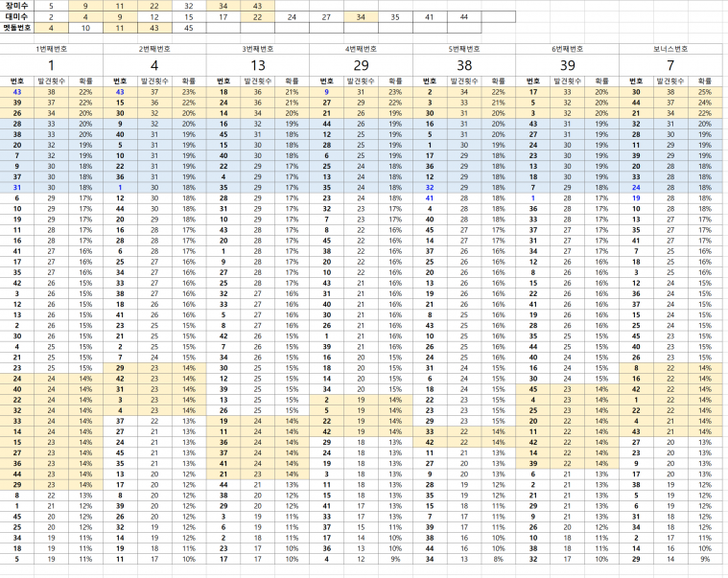Image resolution: width=728 pixels, height=578 pixels.
Task: Click 9% probability beside 번호 4 in 4번째번호 table
Action: [395, 559]
